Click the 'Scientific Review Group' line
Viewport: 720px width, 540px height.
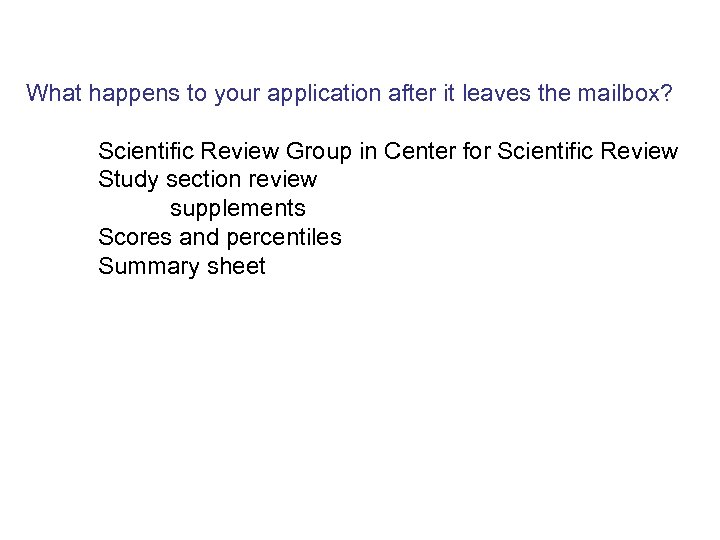click(388, 152)
